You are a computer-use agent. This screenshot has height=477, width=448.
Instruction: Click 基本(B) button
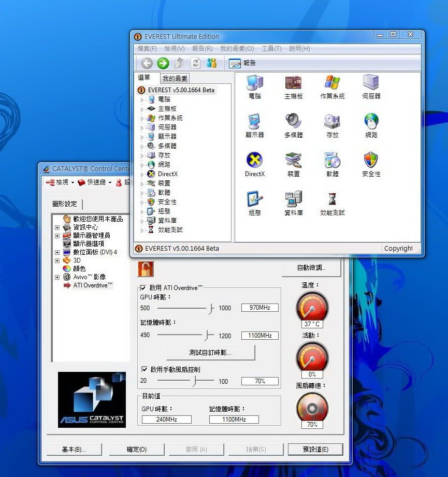74,450
